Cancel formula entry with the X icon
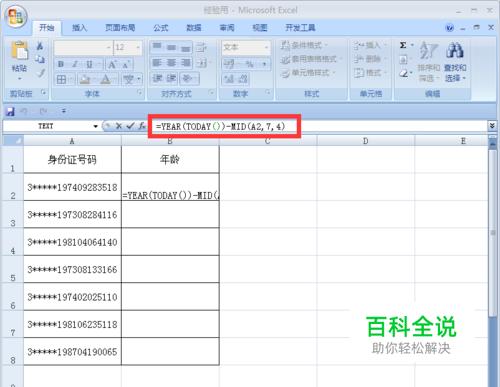The width and height of the screenshot is (500, 387). [x=118, y=126]
